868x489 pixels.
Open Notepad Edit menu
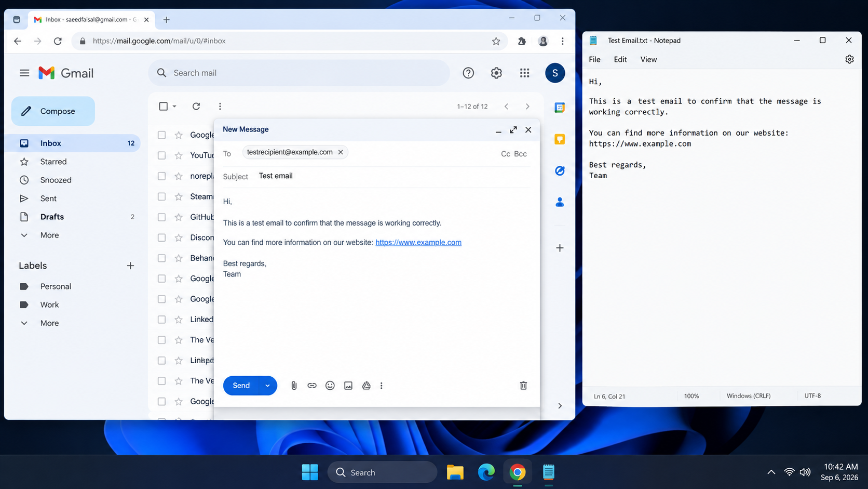[620, 60]
